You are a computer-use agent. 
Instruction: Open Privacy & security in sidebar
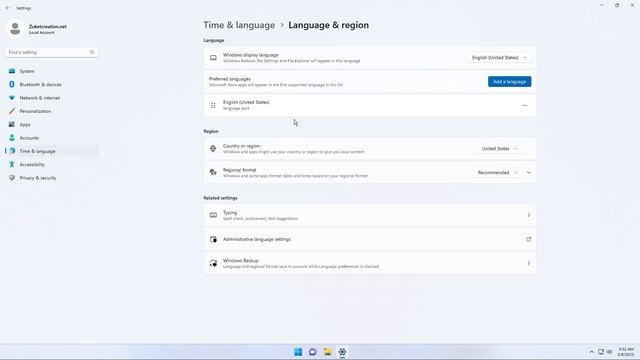[x=51, y=178]
